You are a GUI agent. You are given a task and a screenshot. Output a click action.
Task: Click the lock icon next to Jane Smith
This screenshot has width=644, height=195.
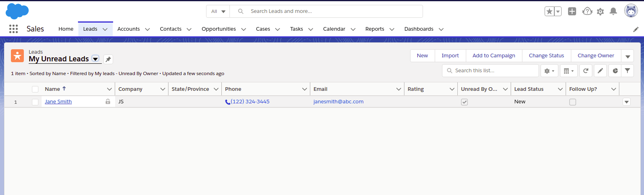coord(108,102)
